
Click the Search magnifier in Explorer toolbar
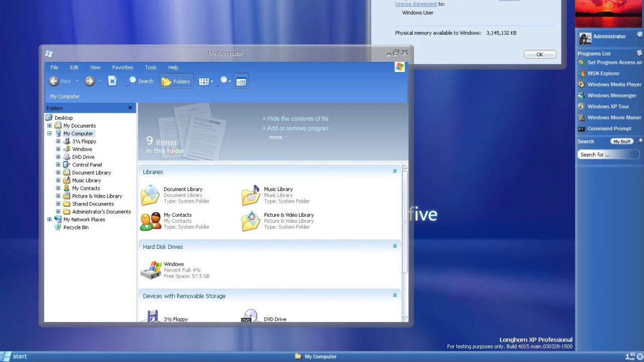[x=139, y=81]
